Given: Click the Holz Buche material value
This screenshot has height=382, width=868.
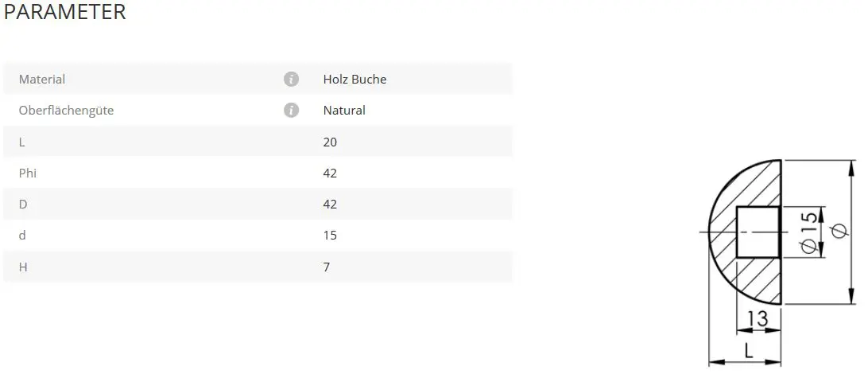Looking at the screenshot, I should (355, 80).
